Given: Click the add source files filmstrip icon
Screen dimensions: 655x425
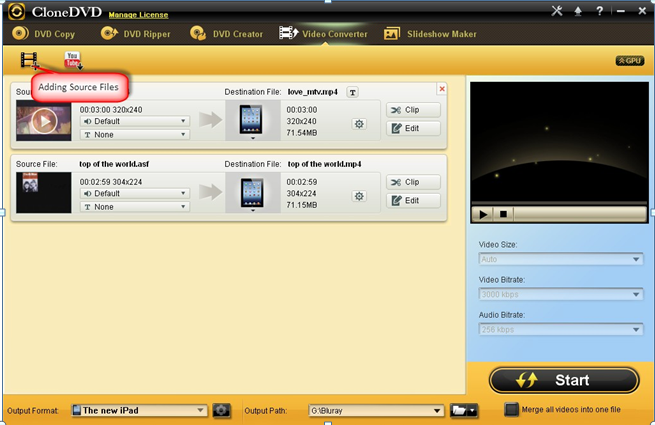Looking at the screenshot, I should pyautogui.click(x=30, y=60).
